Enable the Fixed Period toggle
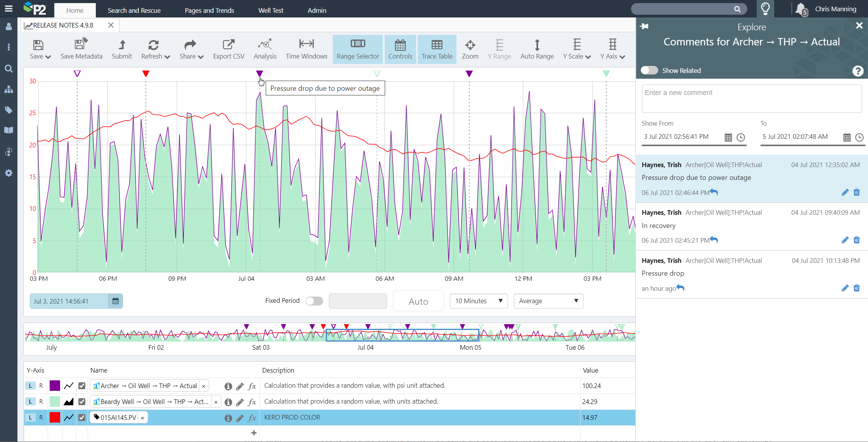 click(314, 301)
